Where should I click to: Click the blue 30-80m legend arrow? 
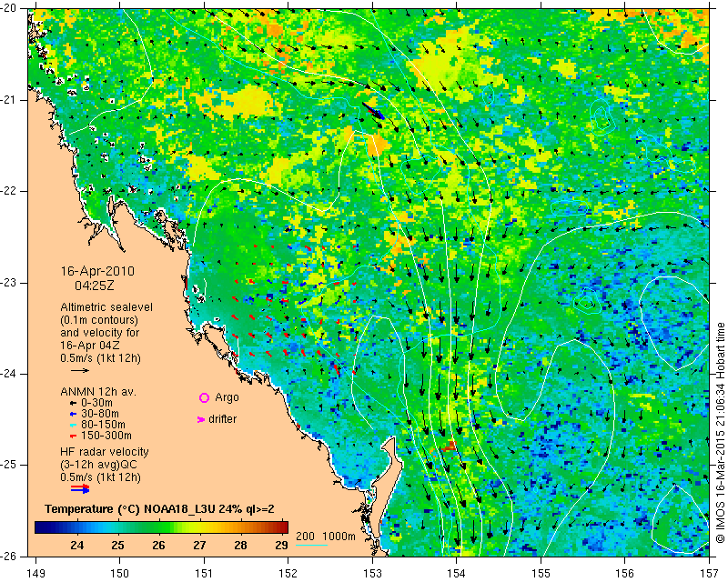tap(73, 414)
